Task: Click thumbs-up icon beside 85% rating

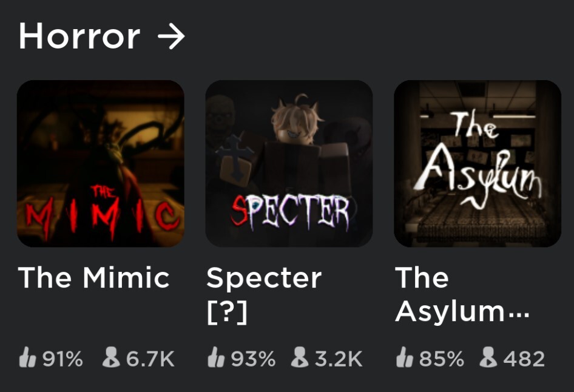Action: point(405,357)
